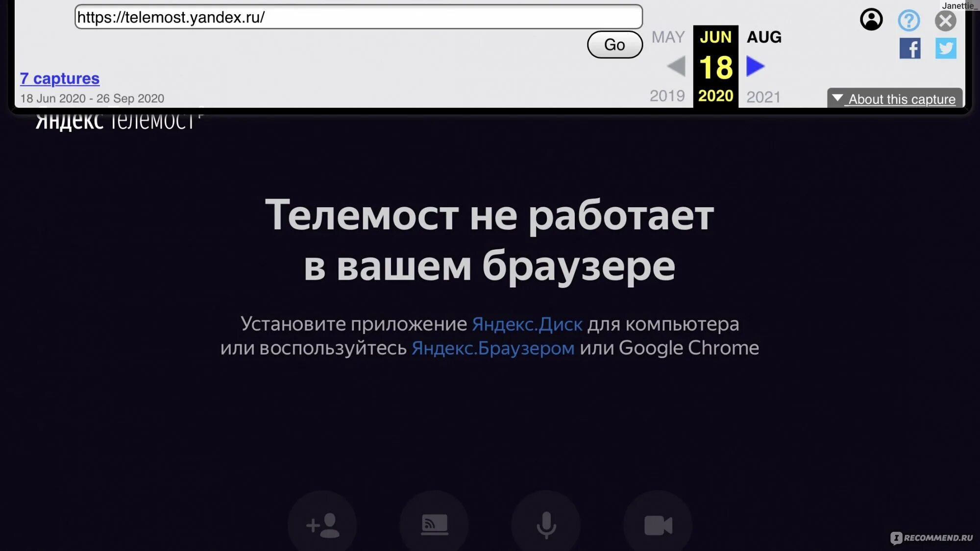Share via Twitter icon

946,48
